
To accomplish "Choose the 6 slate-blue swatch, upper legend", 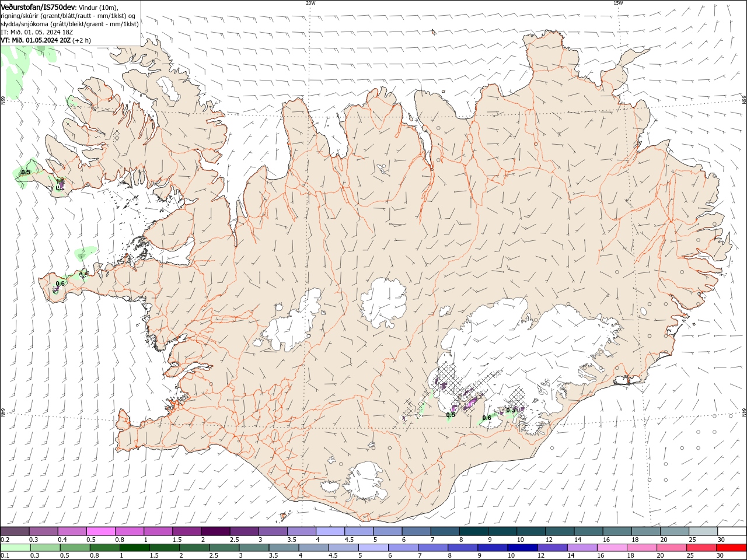I will [x=417, y=531].
